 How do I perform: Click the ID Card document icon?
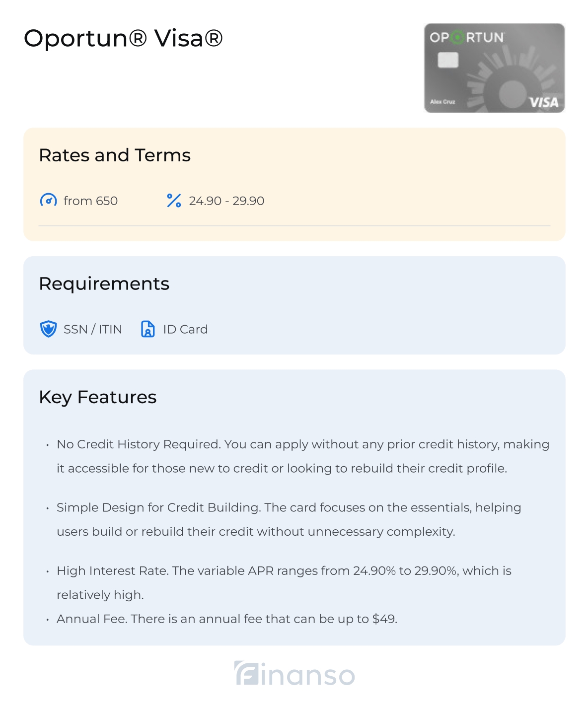pyautogui.click(x=148, y=329)
